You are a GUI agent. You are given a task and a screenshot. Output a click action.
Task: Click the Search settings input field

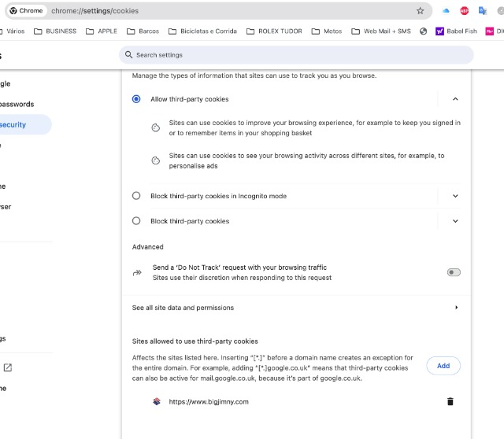299,55
